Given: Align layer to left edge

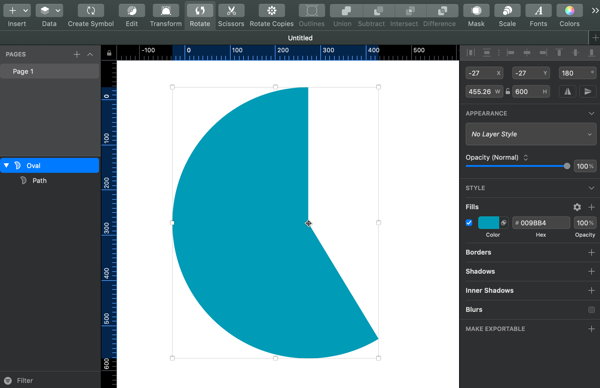Looking at the screenshot, I should [510, 52].
